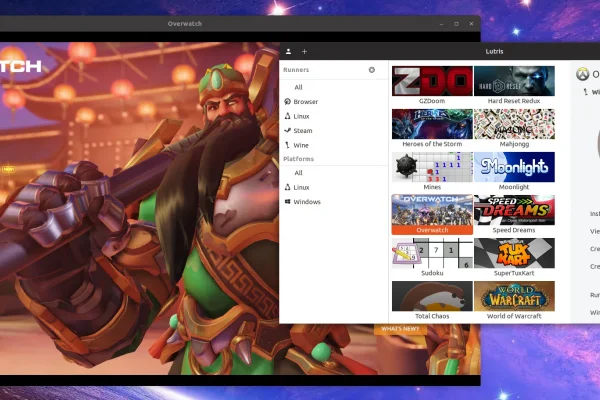The width and height of the screenshot is (600, 400).
Task: Select the SuperTuxKart game thumbnail
Action: (514, 253)
